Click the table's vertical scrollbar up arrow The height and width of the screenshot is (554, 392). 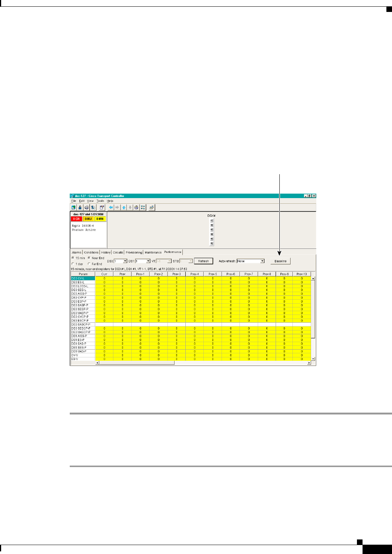tap(313, 278)
